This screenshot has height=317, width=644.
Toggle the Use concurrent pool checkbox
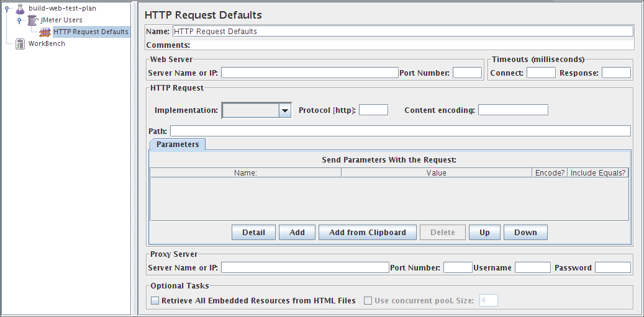368,301
